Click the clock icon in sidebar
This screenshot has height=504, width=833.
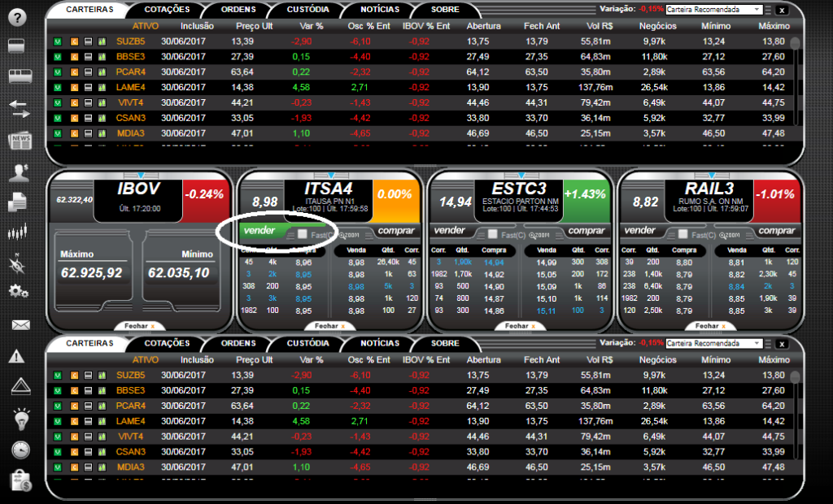coord(20,450)
